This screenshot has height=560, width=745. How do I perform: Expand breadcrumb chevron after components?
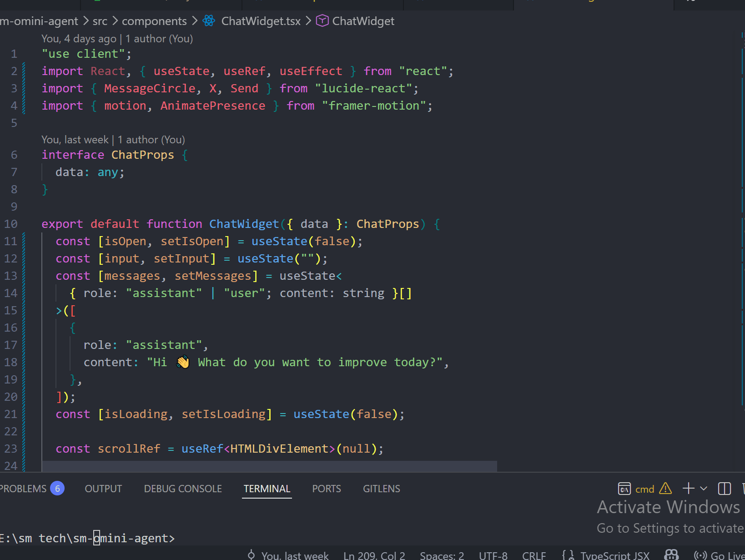click(x=195, y=21)
